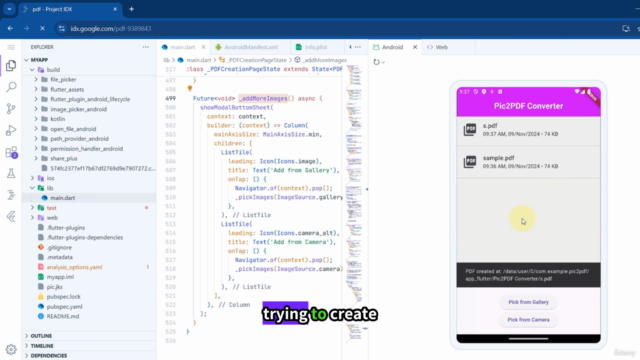Screen dimensions: 640x360
Task: Open the Source Control view
Action: [x=11, y=109]
